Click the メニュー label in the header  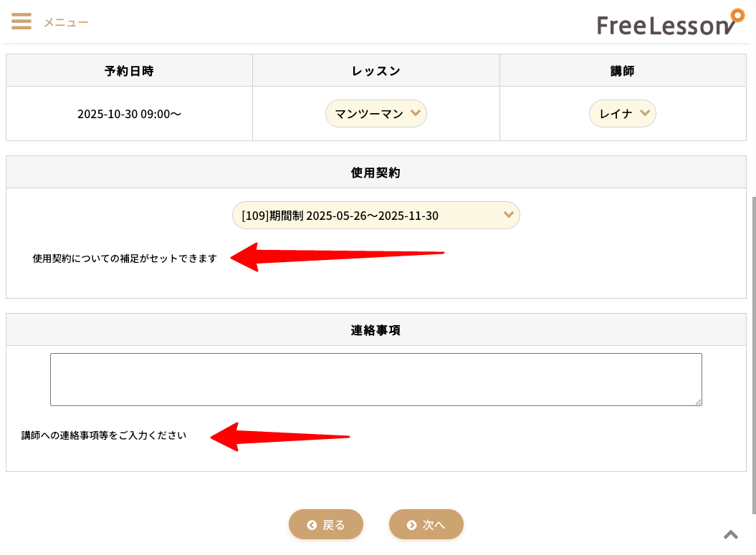point(66,22)
